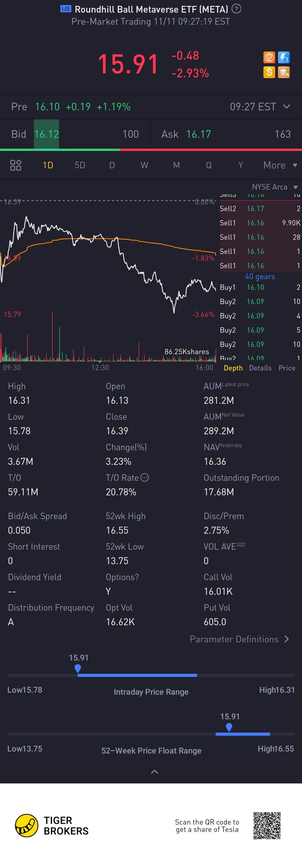The width and height of the screenshot is (302, 868).
Task: Select the Price tab next to Details
Action: click(x=287, y=368)
